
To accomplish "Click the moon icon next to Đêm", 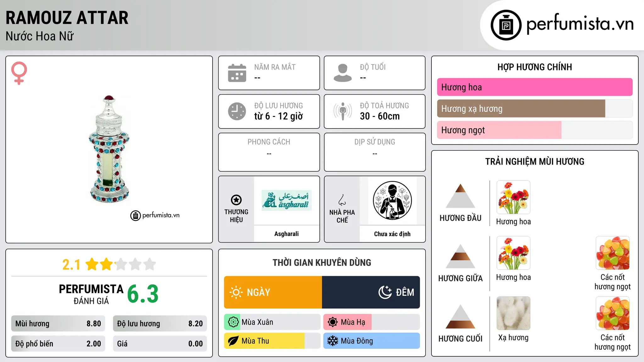I will (385, 292).
